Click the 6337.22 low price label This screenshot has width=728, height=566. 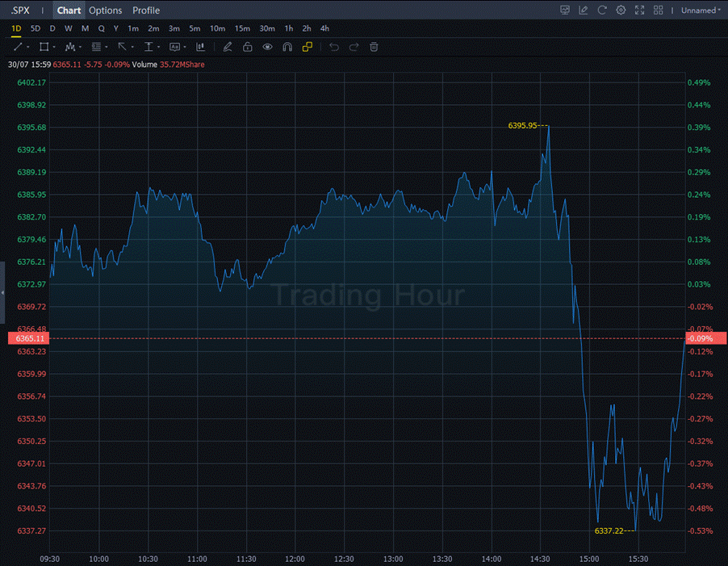point(609,530)
